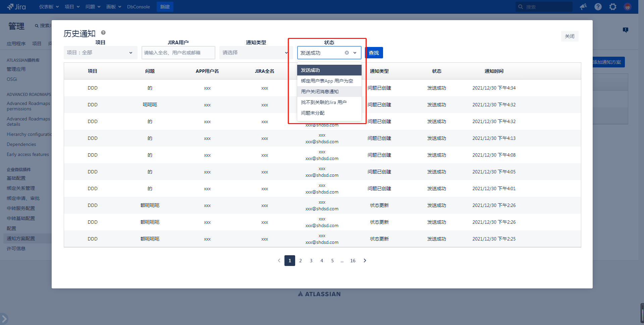Open the settings gear menu

[613, 7]
